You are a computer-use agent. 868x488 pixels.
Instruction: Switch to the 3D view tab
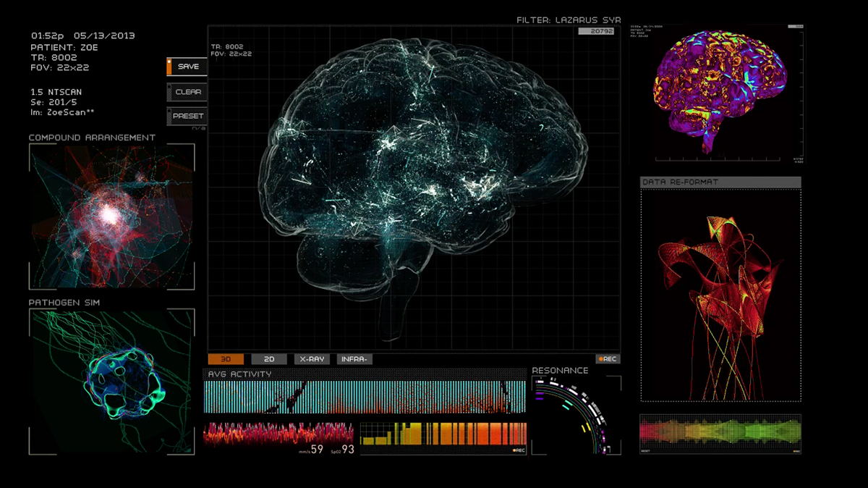pyautogui.click(x=226, y=359)
